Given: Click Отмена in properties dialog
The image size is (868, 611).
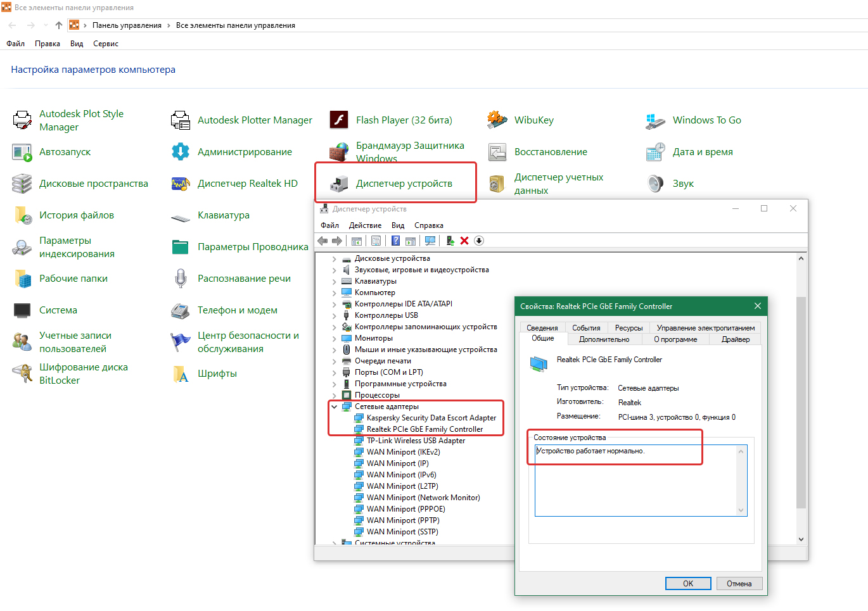Looking at the screenshot, I should 739,584.
